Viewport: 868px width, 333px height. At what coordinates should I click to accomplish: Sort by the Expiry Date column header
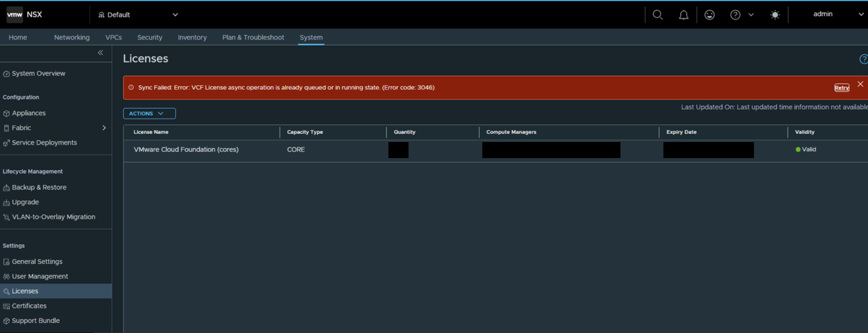pyautogui.click(x=682, y=132)
